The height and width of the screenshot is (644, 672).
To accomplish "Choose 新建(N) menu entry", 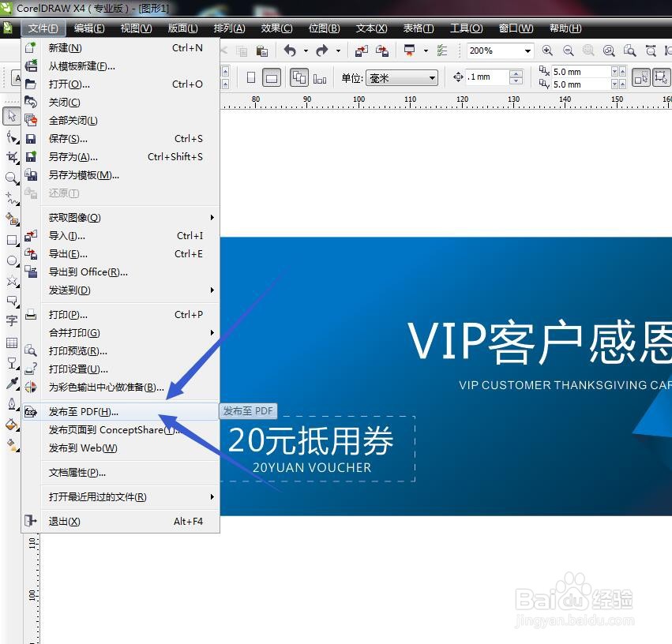I will click(121, 48).
